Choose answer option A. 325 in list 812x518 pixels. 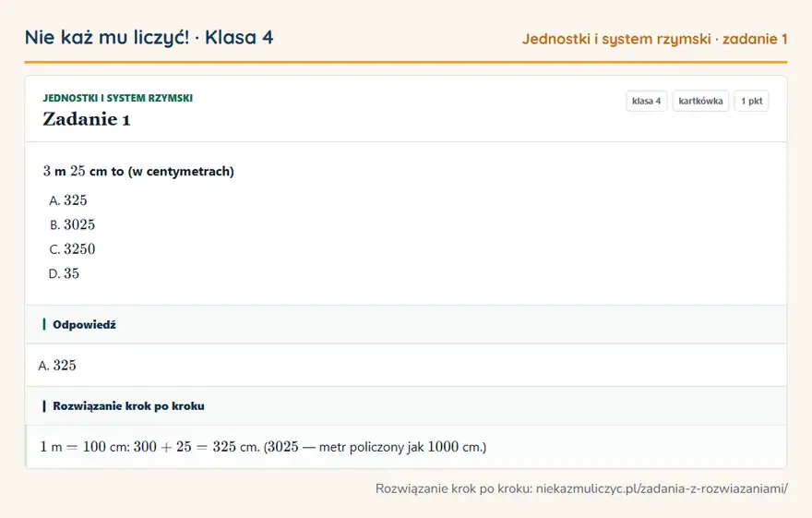click(68, 200)
